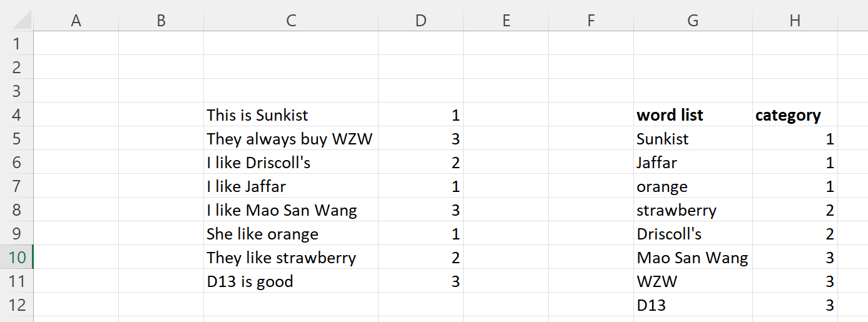868x322 pixels.
Task: Click the "D13 is good" cell
Action: click(291, 281)
